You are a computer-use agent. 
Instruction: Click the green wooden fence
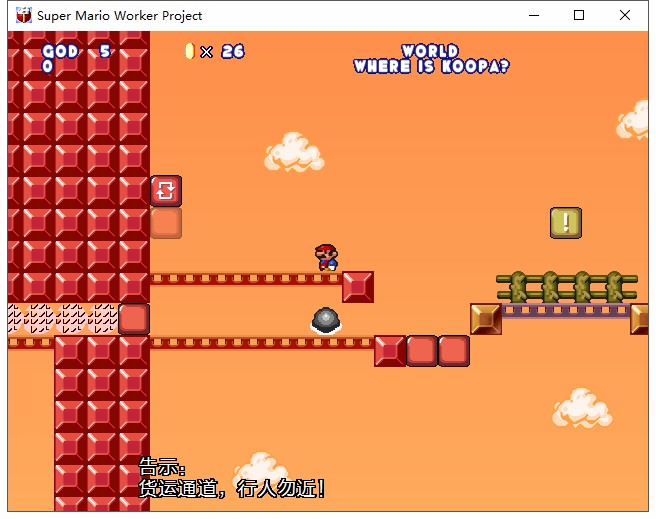point(567,287)
